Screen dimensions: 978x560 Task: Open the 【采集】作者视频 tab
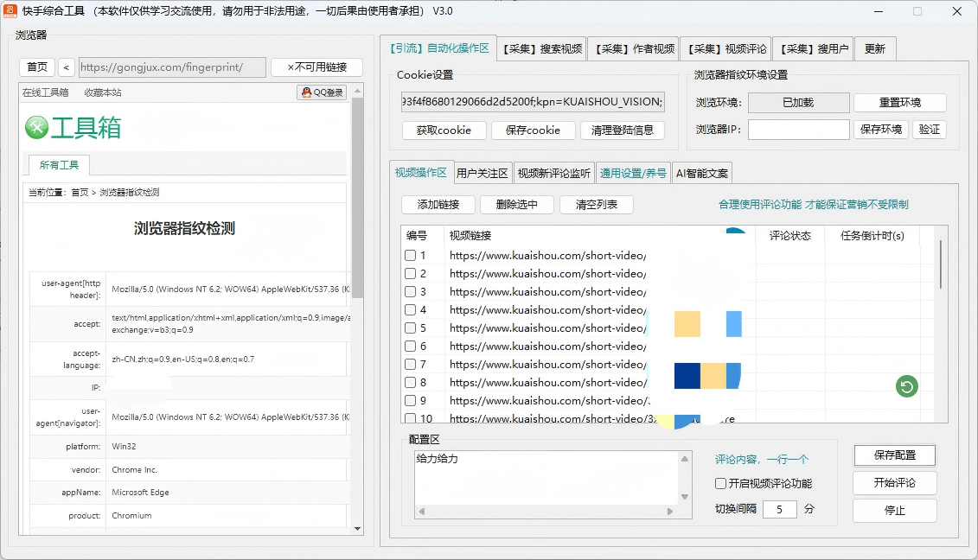635,48
